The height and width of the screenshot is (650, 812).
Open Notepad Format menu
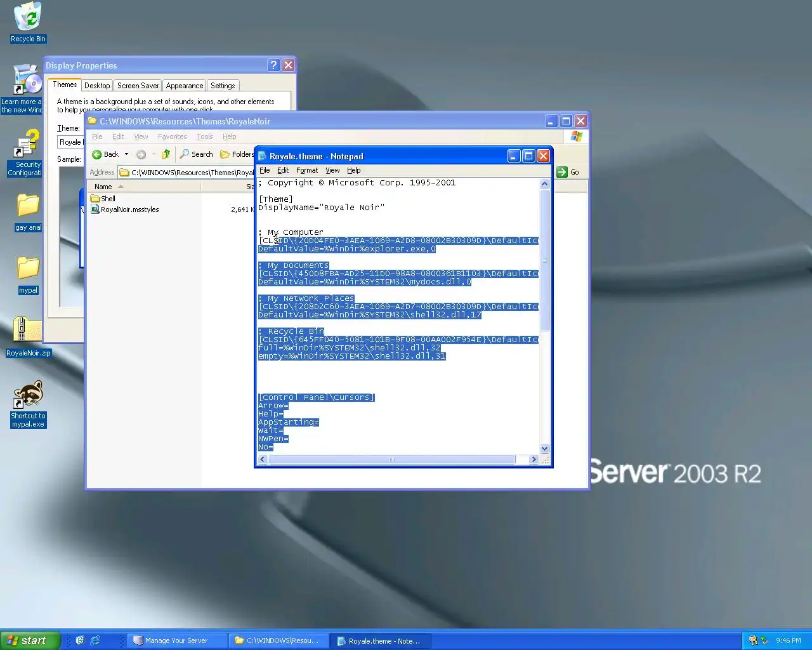click(x=307, y=170)
